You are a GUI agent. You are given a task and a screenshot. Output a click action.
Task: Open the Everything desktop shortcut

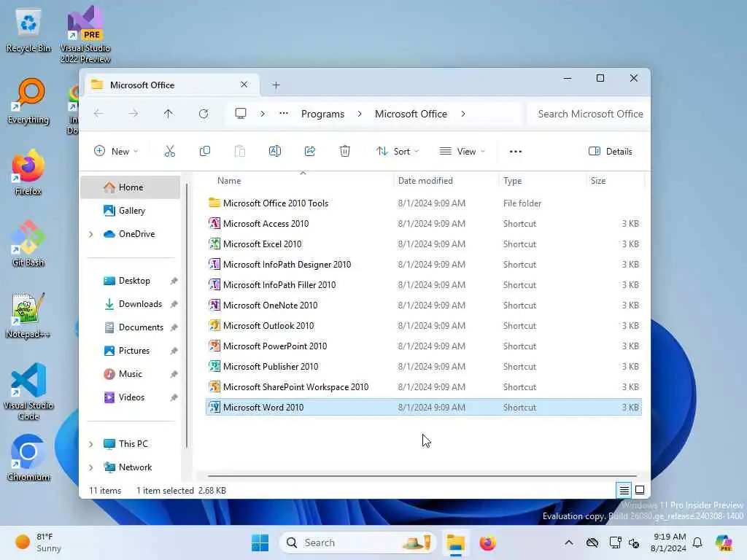click(x=28, y=101)
